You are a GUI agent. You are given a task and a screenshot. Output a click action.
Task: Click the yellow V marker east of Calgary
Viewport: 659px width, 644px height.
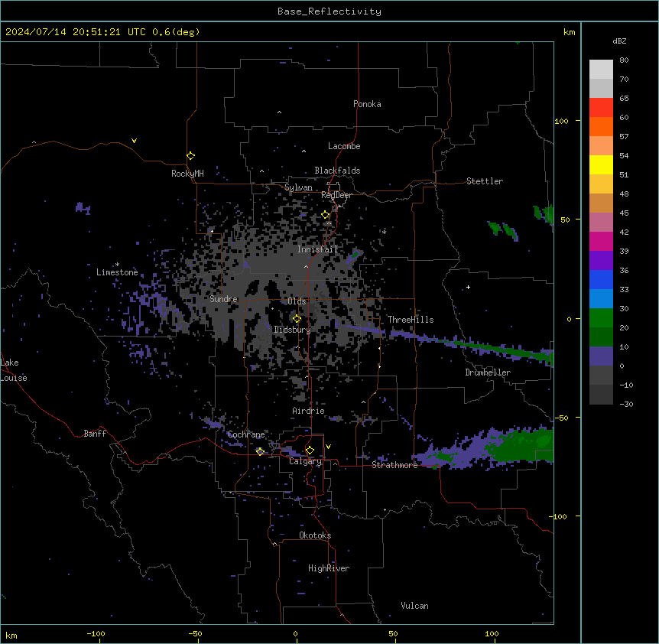tap(328, 447)
